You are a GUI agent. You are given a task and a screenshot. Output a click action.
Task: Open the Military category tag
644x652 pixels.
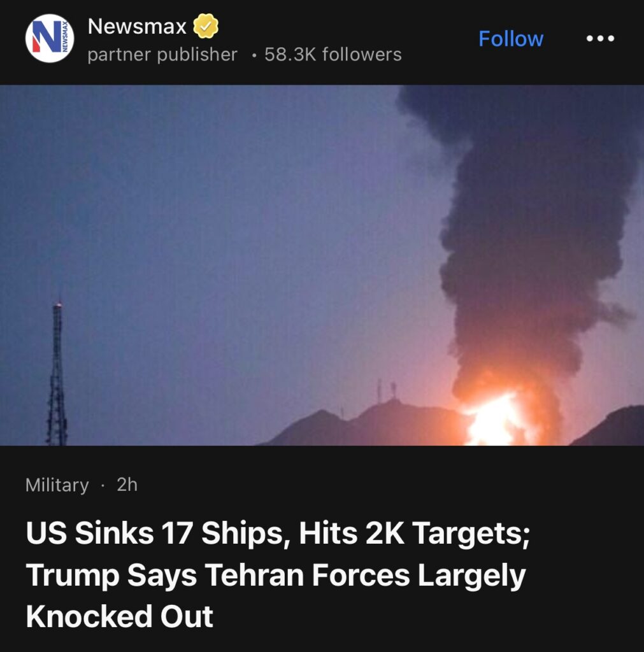[x=57, y=485]
